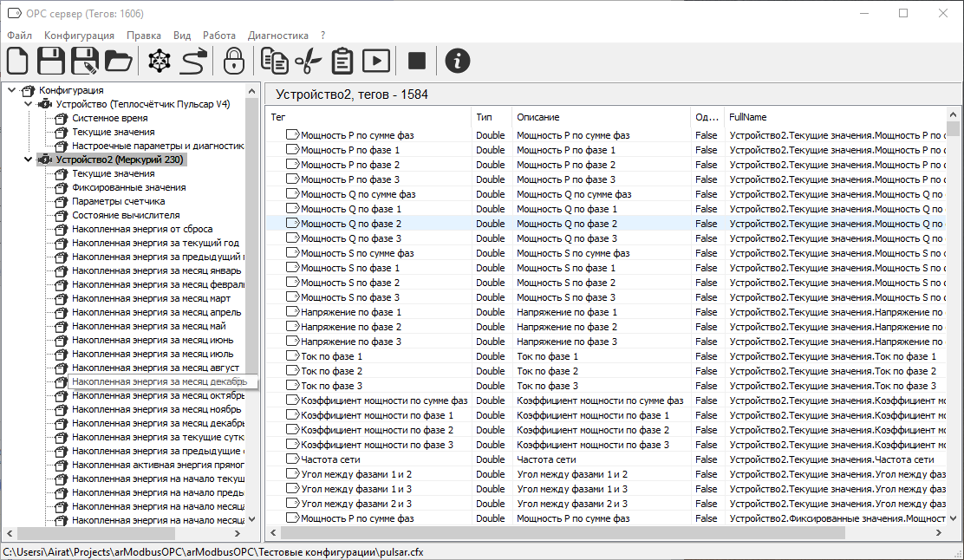Click the save-as icon with pencil
The height and width of the screenshot is (560, 964).
click(85, 61)
